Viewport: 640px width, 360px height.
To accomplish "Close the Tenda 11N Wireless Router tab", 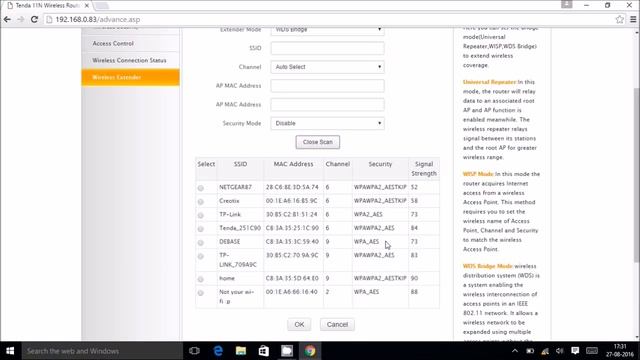I will point(87,6).
